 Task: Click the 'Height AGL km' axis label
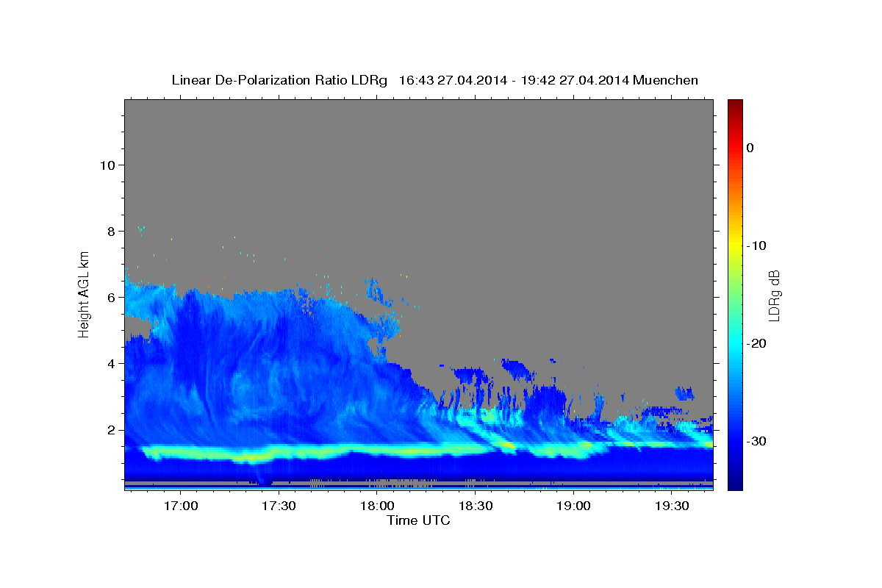[85, 294]
